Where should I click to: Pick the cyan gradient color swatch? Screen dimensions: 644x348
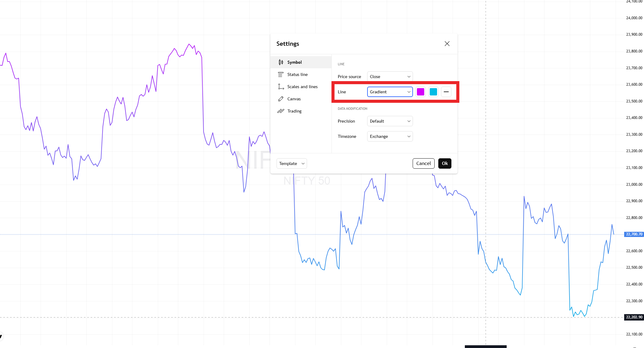click(x=433, y=92)
